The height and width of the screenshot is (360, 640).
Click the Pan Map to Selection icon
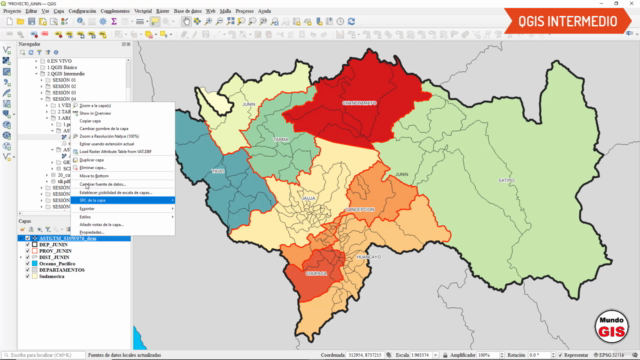point(197,22)
